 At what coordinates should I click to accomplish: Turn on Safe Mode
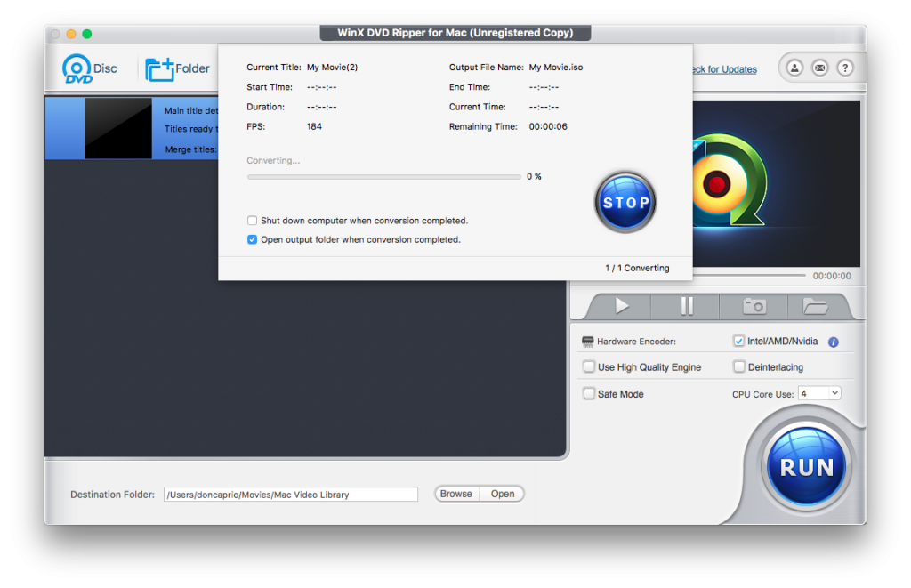click(589, 393)
